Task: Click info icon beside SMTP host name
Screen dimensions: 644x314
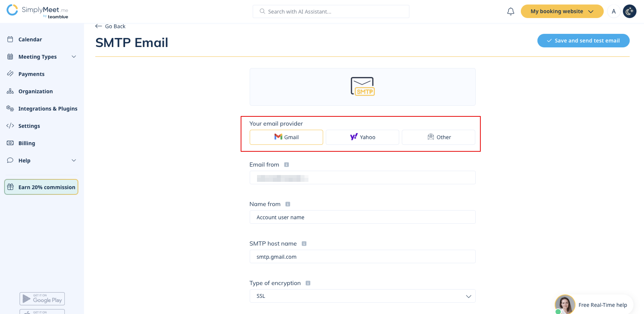Action: 304,244
